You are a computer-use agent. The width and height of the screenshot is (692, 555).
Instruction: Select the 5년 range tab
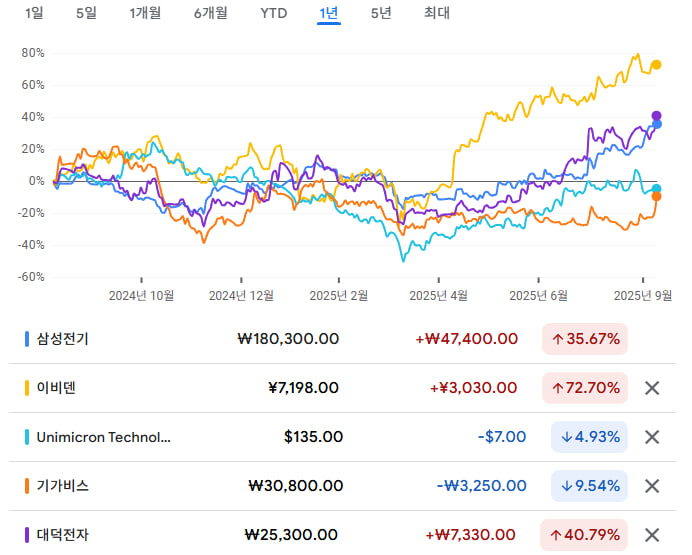tap(381, 13)
